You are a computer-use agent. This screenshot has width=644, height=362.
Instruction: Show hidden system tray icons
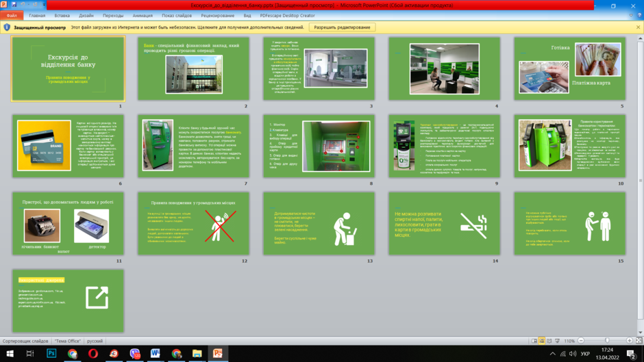click(x=553, y=353)
